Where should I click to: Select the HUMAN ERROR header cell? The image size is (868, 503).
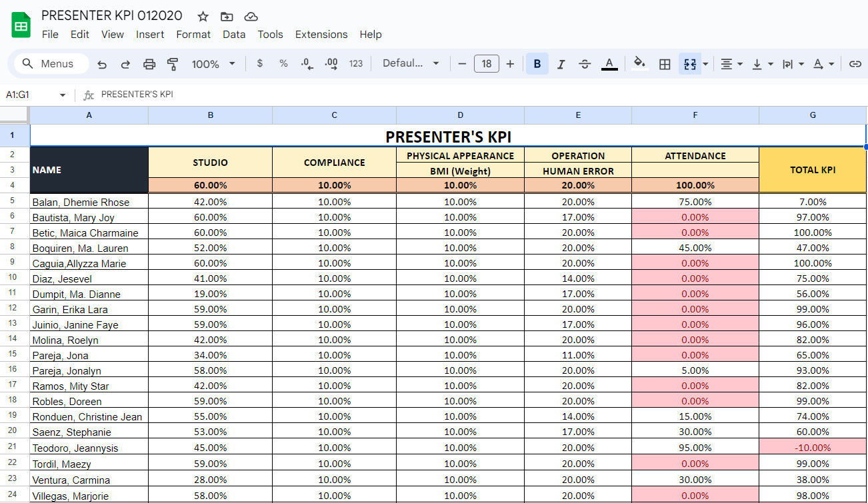coord(578,171)
